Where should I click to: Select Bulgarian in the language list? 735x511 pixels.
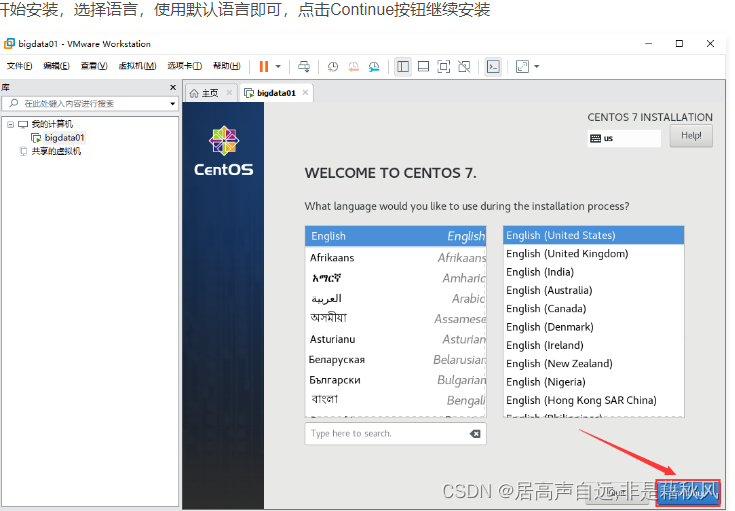(x=396, y=380)
